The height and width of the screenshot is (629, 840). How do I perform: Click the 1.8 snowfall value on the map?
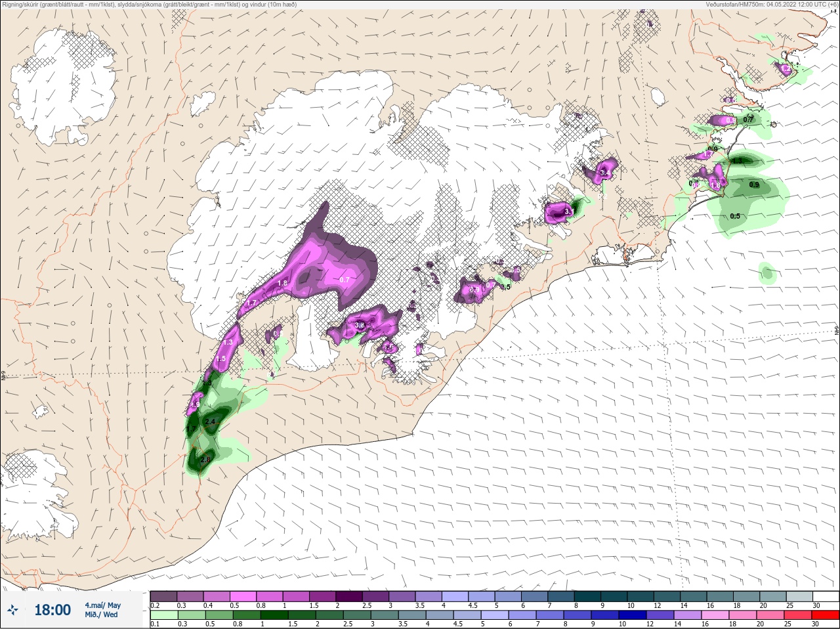pos(282,283)
